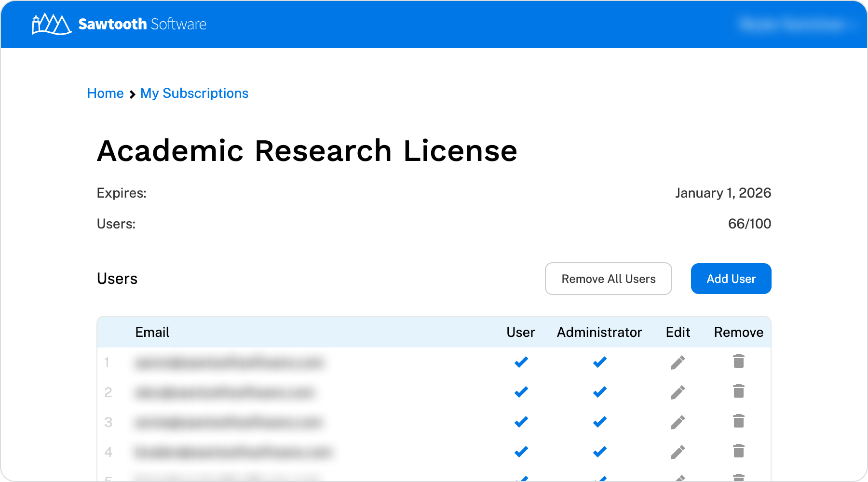Open My Subscriptions breadcrumb link
Viewport: 868px width, 482px height.
click(x=194, y=94)
